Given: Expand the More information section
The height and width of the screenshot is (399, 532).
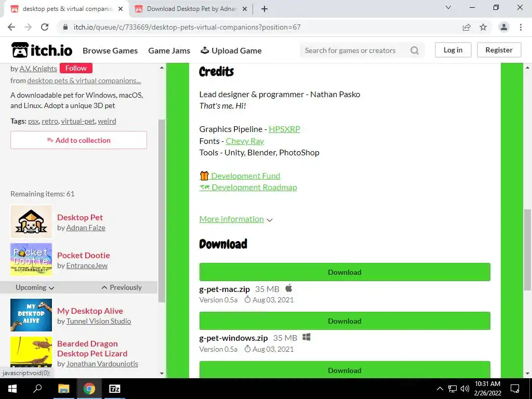Looking at the screenshot, I should (x=236, y=219).
